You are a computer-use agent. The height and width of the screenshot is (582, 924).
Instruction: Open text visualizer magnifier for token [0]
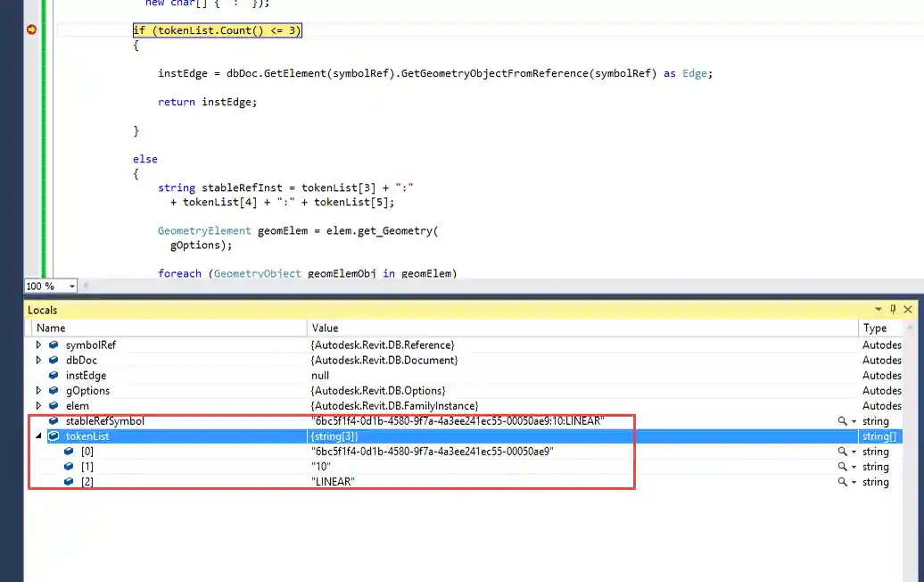(x=843, y=452)
